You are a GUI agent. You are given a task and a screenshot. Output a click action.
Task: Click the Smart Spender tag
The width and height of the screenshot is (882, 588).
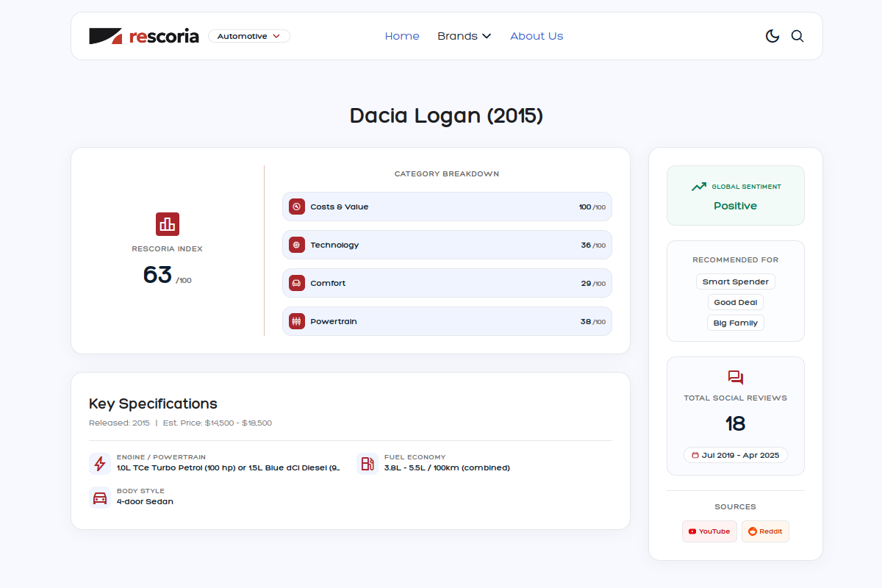tap(736, 282)
